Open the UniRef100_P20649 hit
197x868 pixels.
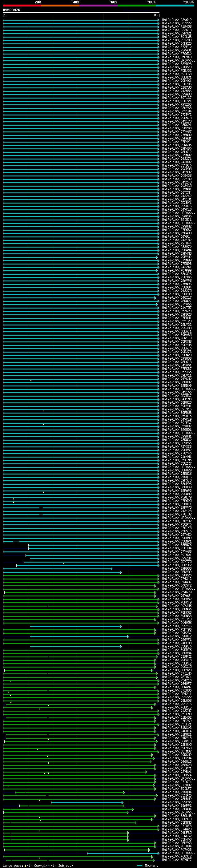coord(177,20)
